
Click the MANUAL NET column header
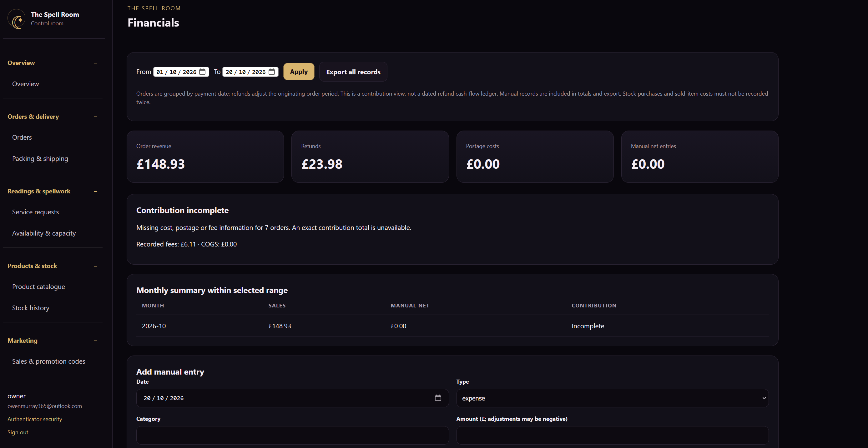(x=410, y=306)
